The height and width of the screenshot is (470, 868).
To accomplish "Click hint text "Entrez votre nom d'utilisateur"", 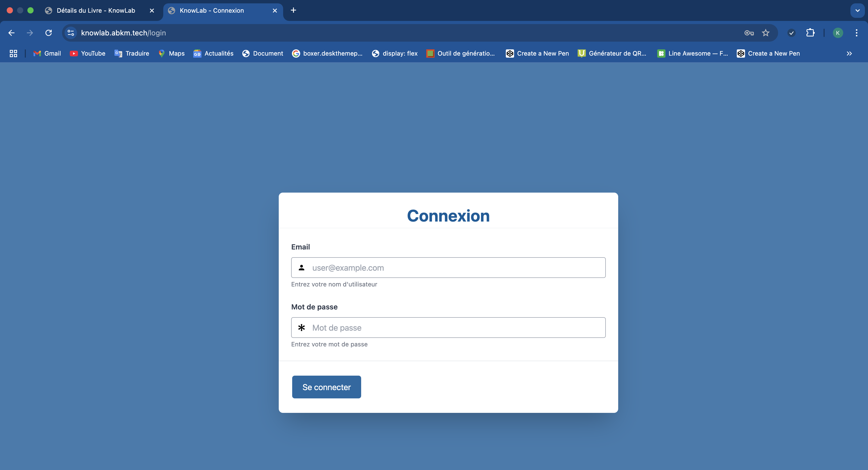I will (334, 284).
